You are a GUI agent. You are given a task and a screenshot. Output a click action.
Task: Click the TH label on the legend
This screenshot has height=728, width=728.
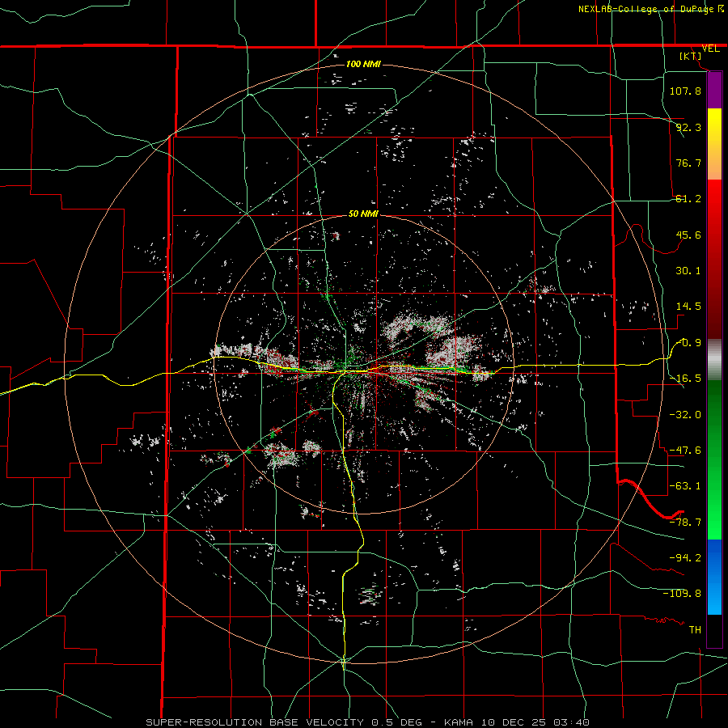(x=695, y=629)
